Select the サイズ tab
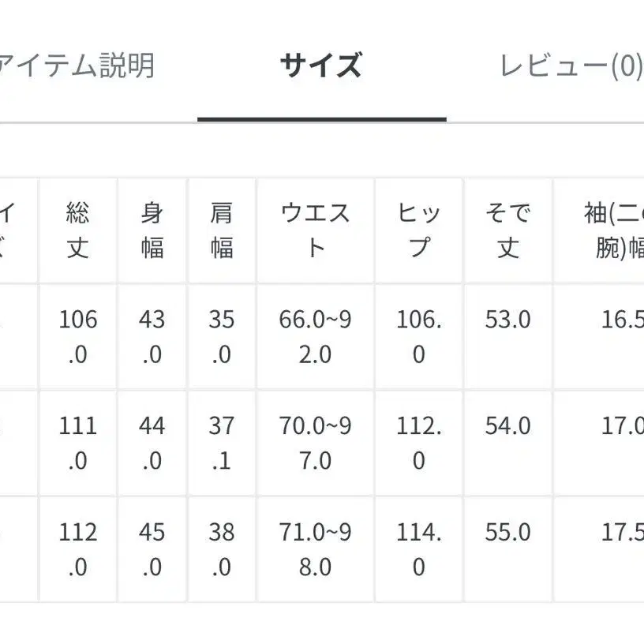Image resolution: width=644 pixels, height=644 pixels. point(321,66)
